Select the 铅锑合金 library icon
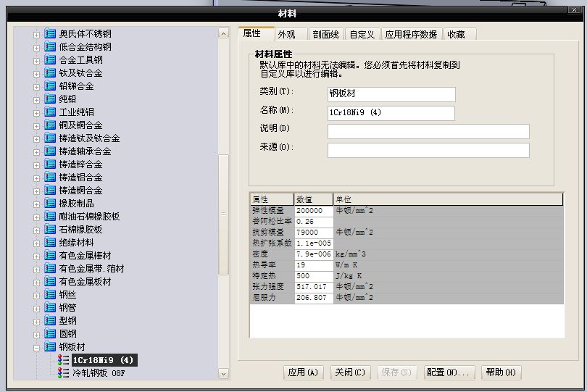The width and height of the screenshot is (587, 392). click(x=50, y=86)
